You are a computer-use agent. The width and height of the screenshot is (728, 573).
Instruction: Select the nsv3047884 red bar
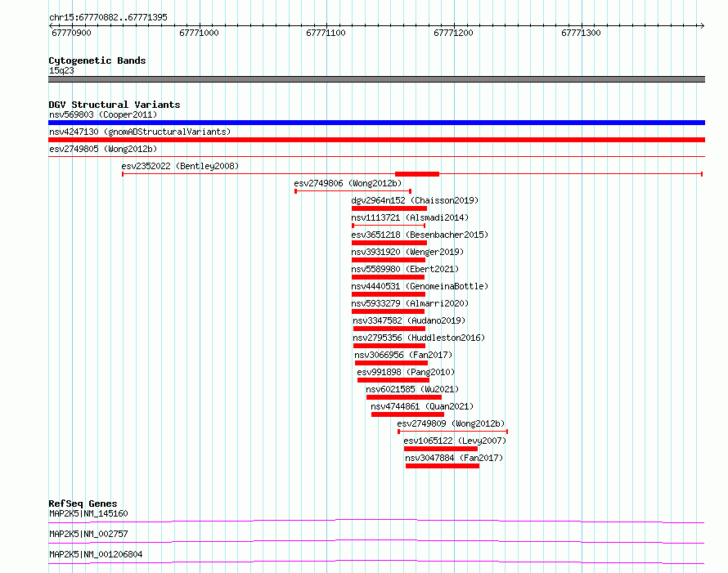[x=443, y=466]
